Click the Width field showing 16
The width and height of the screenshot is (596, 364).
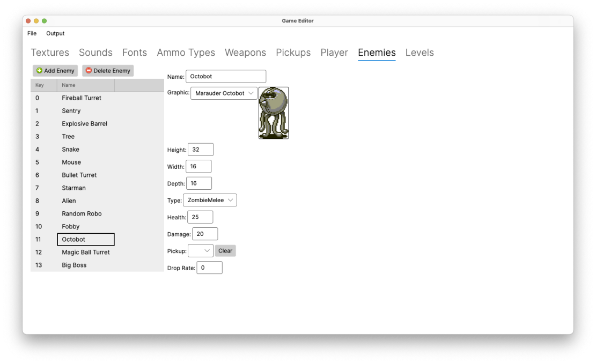click(x=198, y=166)
